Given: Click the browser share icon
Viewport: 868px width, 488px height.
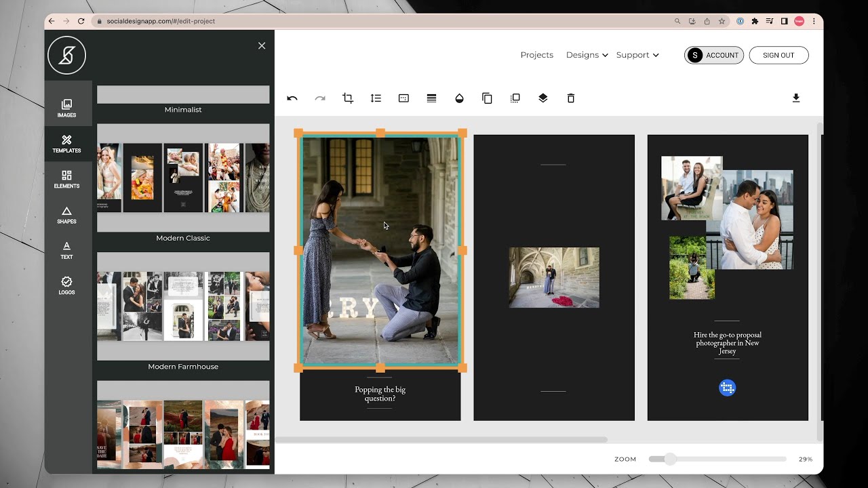Looking at the screenshot, I should point(707,21).
